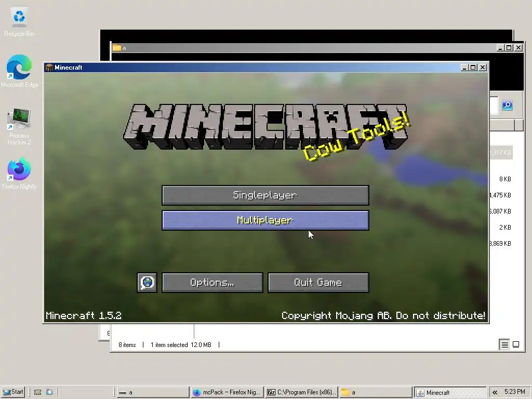Select the 6,087 KB size entry
Viewport: 532px width, 399px height.
[x=500, y=211]
